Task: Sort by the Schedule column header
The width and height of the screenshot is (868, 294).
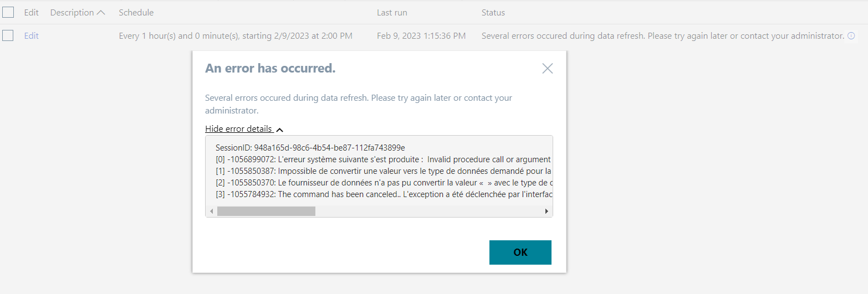Action: pyautogui.click(x=136, y=12)
